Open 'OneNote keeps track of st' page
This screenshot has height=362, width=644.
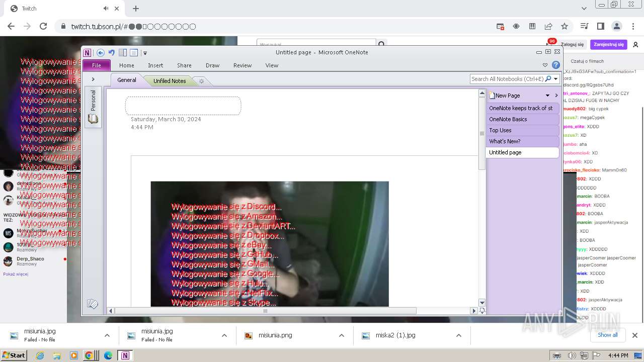[523, 108]
